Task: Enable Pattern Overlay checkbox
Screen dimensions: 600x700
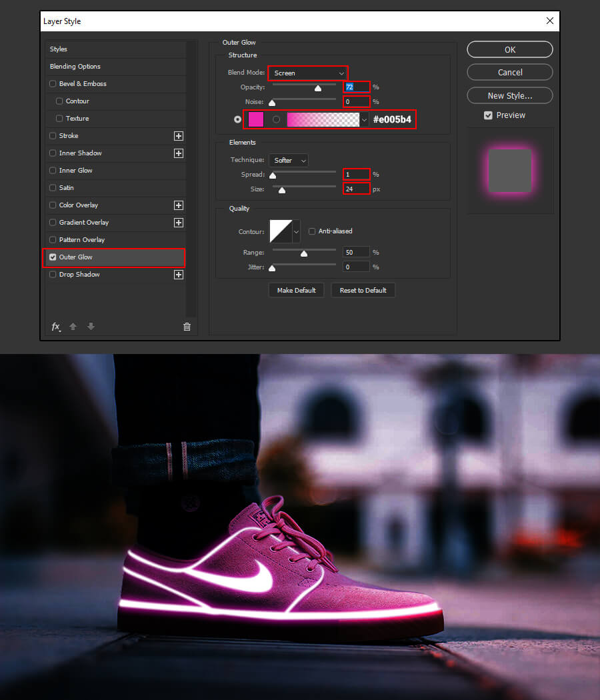Action: point(53,240)
